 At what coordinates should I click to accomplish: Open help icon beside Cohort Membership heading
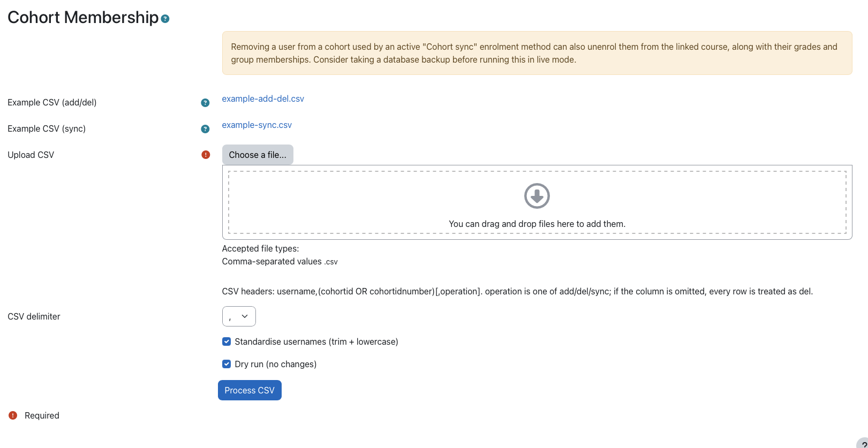click(165, 19)
